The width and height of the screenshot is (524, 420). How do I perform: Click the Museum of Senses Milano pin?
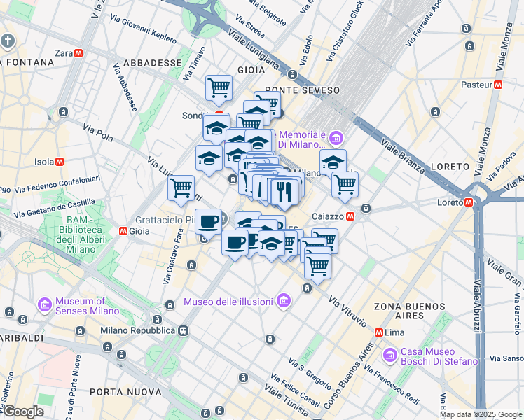point(44,304)
